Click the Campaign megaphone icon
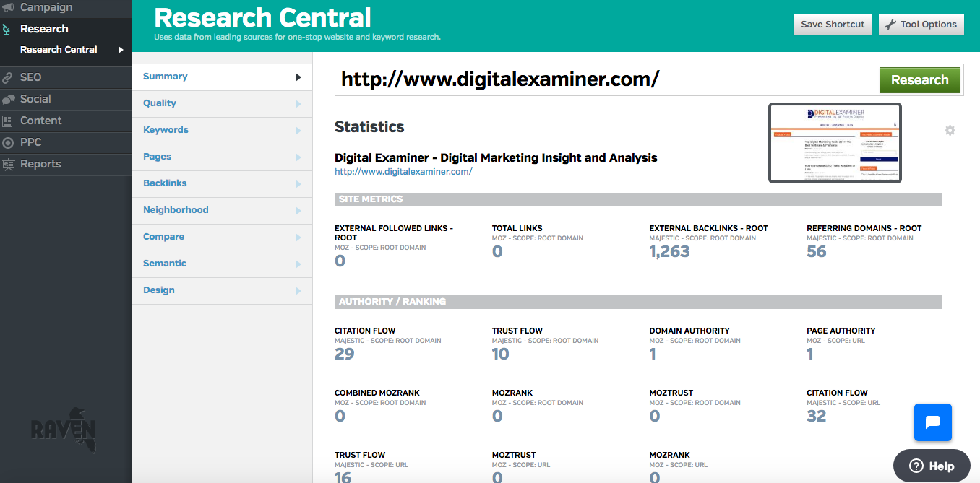Screen dimensions: 980x483 [x=8, y=8]
